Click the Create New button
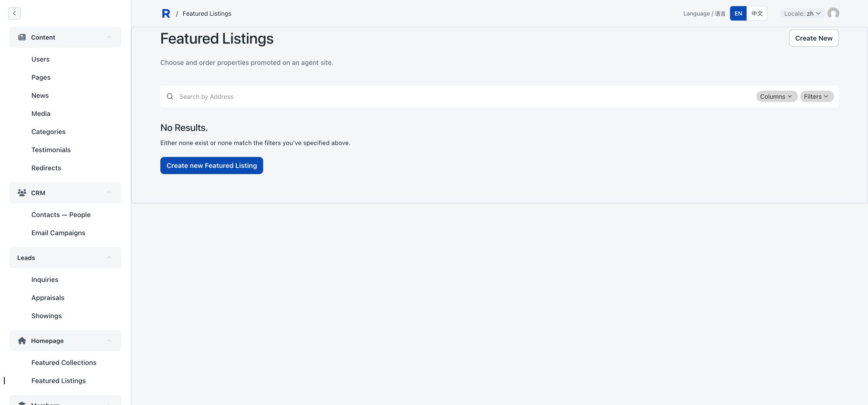This screenshot has width=868, height=405. pyautogui.click(x=814, y=38)
